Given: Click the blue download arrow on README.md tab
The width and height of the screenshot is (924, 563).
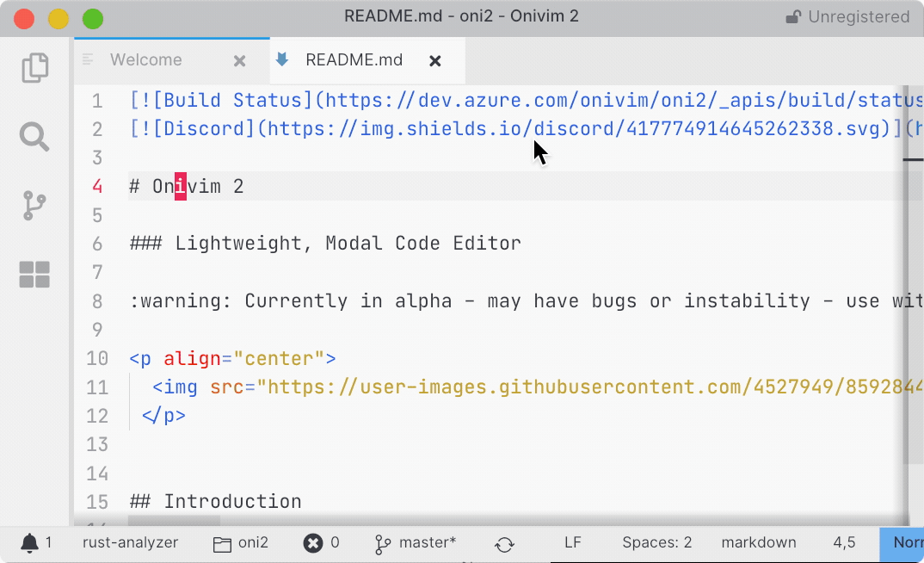Looking at the screenshot, I should click(284, 60).
